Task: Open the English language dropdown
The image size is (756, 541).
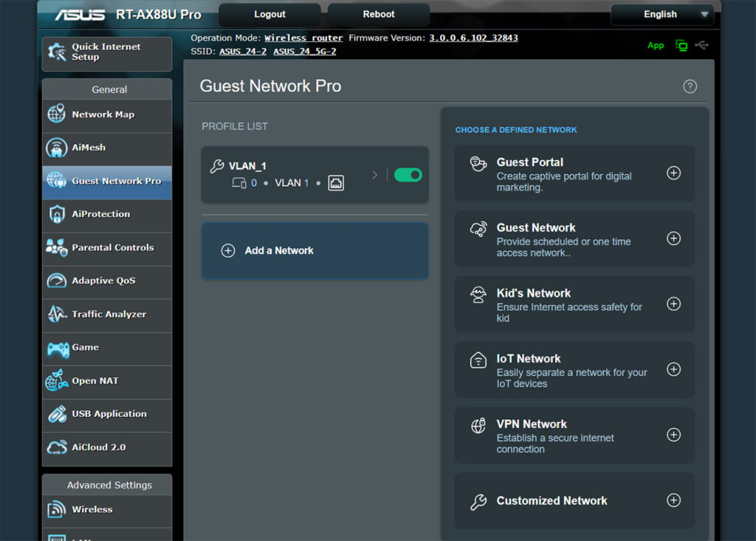Action: (661, 14)
